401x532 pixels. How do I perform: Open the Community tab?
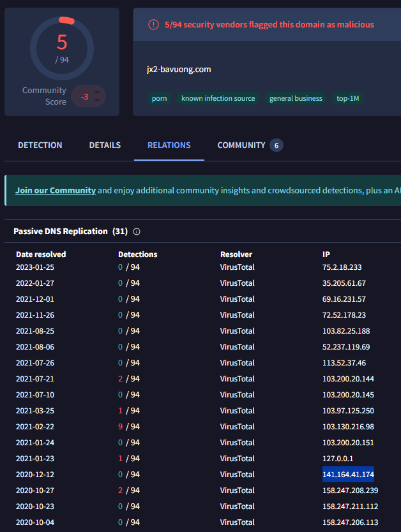tap(241, 145)
